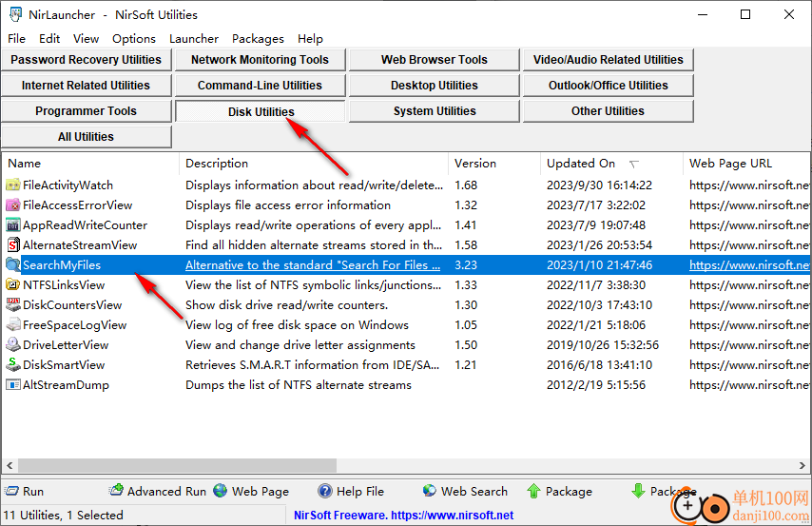Open the Launcher menu
This screenshot has height=526, width=812.
click(x=194, y=39)
